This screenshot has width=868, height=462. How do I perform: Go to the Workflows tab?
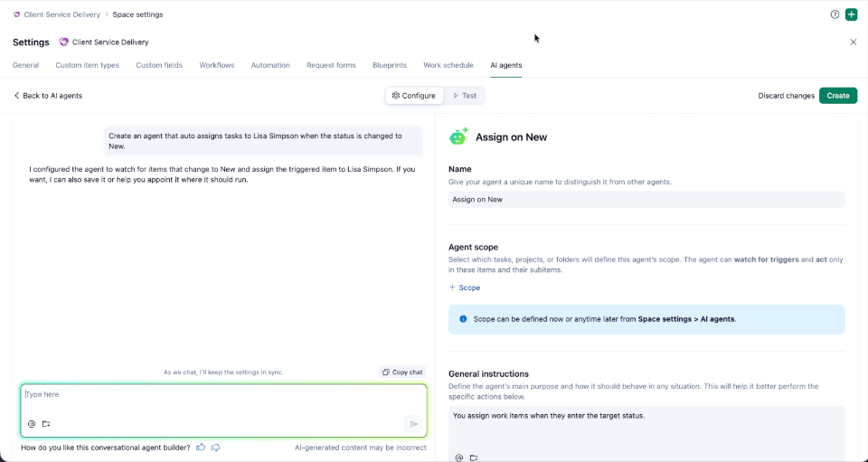coord(217,65)
